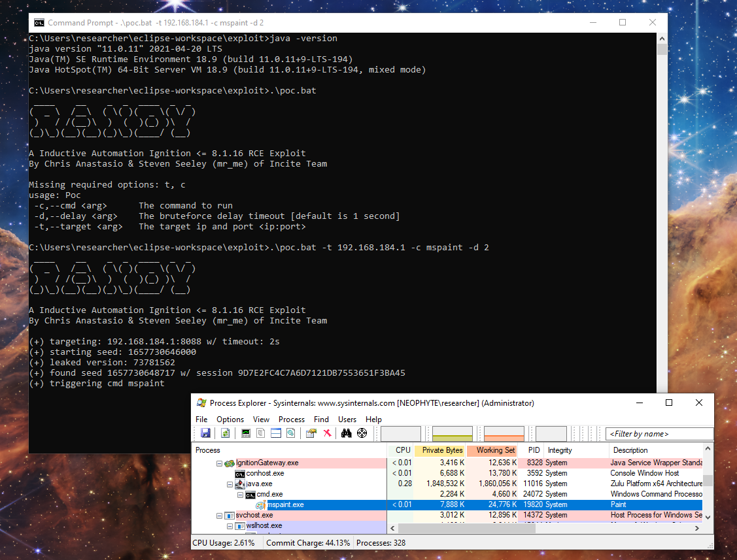Click the IgnitionGateway.exe process icon
This screenshot has height=560, width=737.
coord(230,463)
